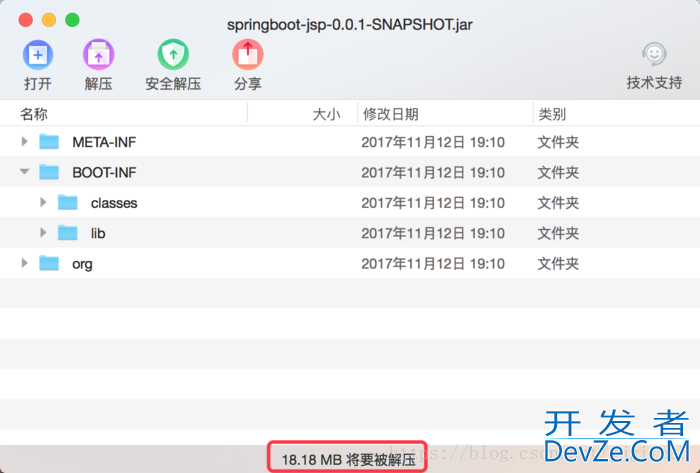Click the springboot-jsp-0.0.1-SNAPSHOT.jar window title
Screen dimensions: 700x473
[350, 25]
